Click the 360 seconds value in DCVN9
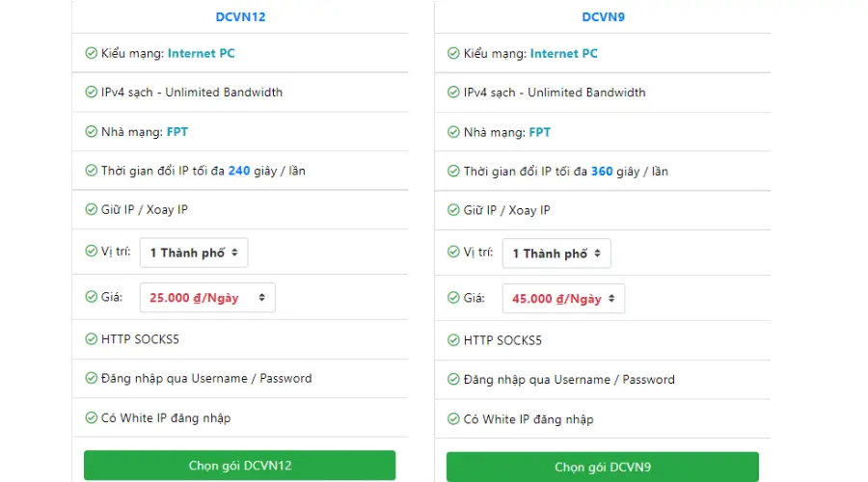Viewport: 868px width, 482px height. tap(602, 172)
